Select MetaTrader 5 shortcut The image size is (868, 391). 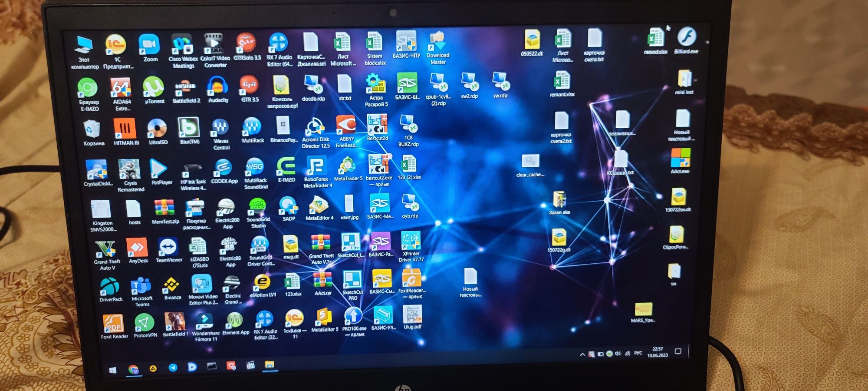click(348, 169)
